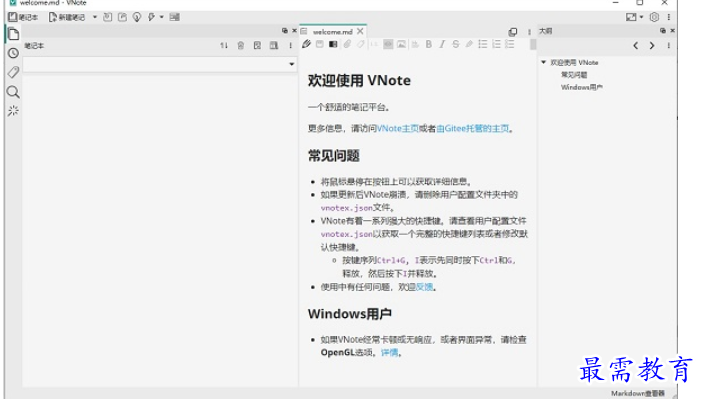Float the notebook panel
Viewport: 701px width, 401px height.
tap(285, 31)
